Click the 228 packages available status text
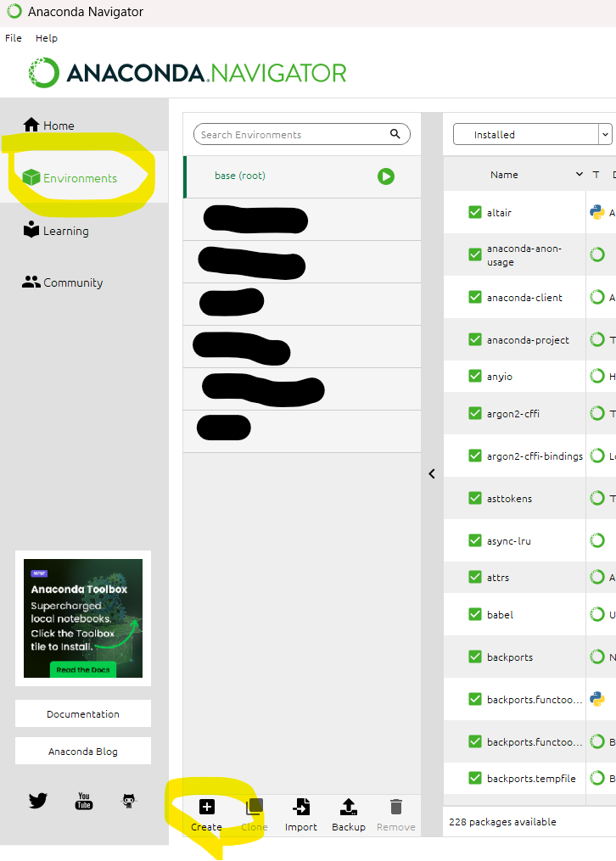Image resolution: width=616 pixels, height=861 pixels. 502,821
